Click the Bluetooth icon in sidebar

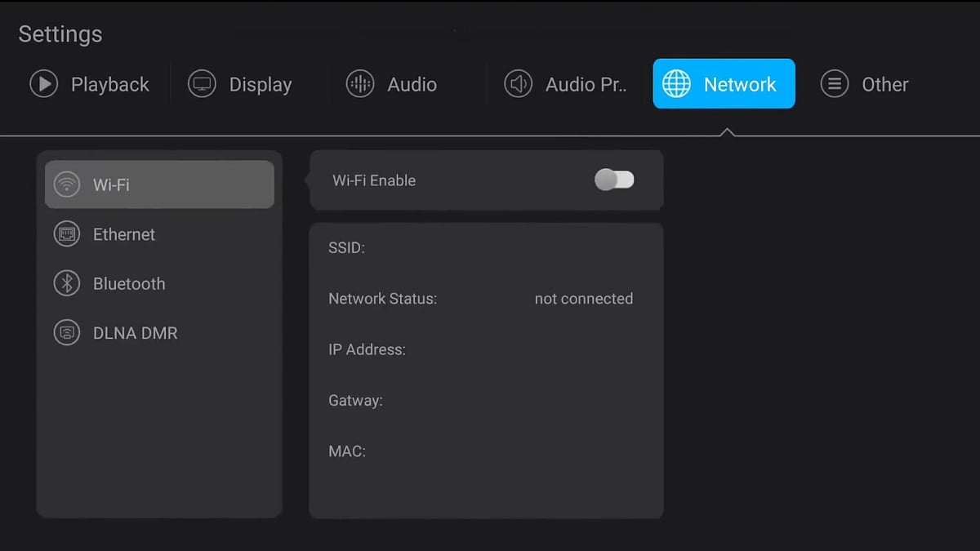point(67,283)
